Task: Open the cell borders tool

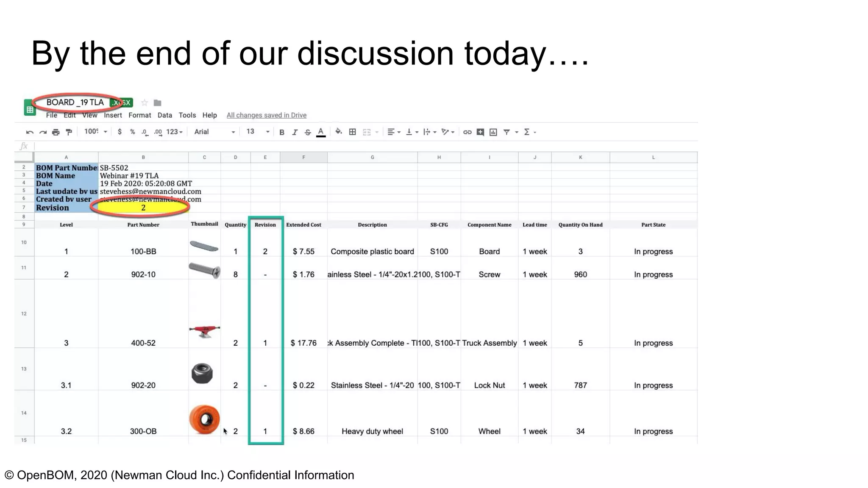Action: 352,132
